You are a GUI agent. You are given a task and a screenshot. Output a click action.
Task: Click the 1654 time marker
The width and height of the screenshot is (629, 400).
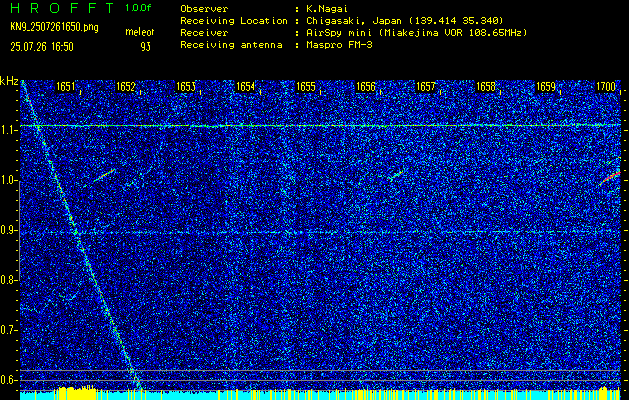tap(246, 87)
